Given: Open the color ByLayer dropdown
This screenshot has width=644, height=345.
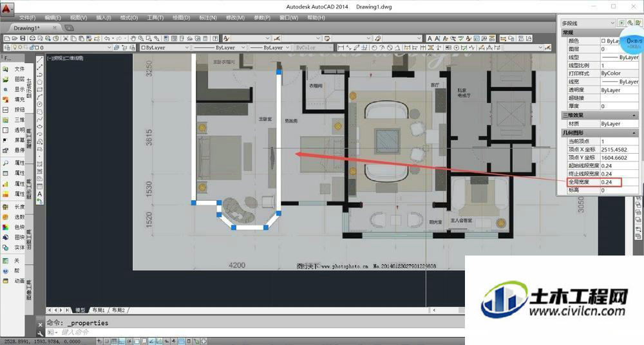Looking at the screenshot, I should (x=165, y=48).
